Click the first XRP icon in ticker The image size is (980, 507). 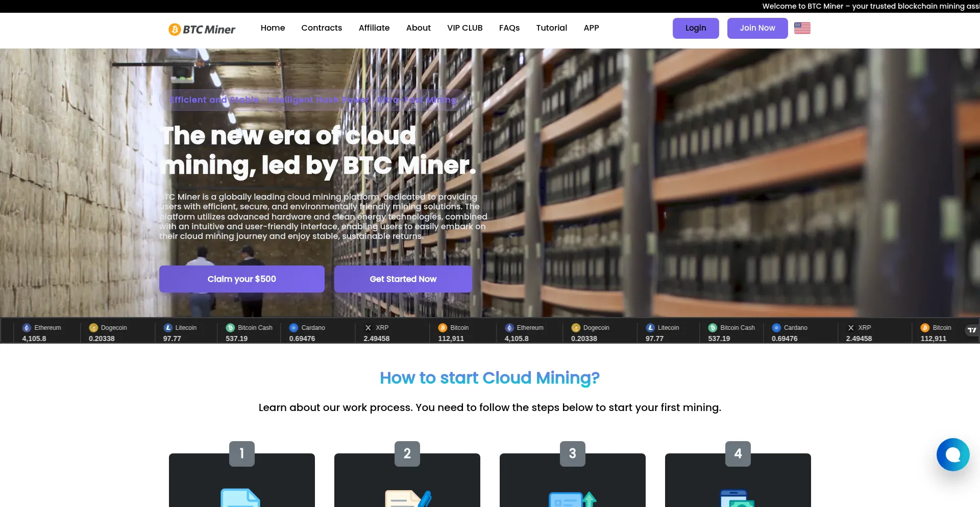coord(368,328)
